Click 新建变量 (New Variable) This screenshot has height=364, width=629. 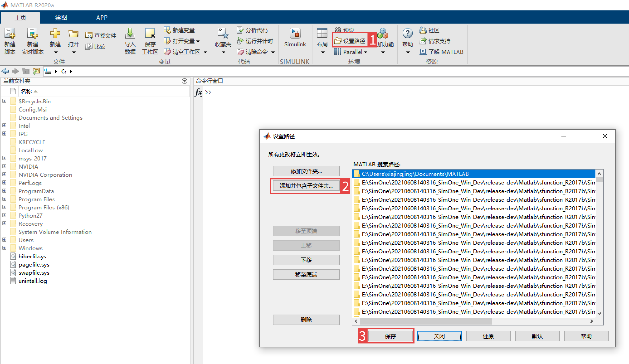[179, 30]
